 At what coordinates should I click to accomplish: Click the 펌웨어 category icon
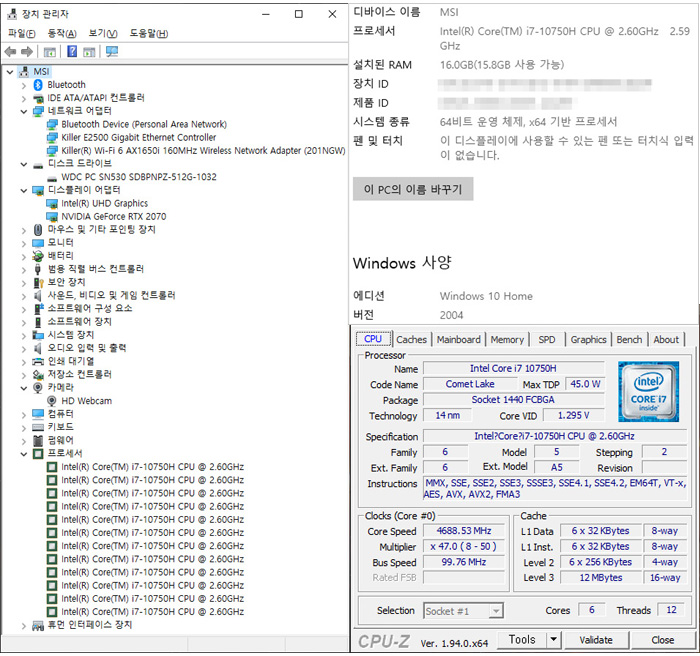click(38, 440)
